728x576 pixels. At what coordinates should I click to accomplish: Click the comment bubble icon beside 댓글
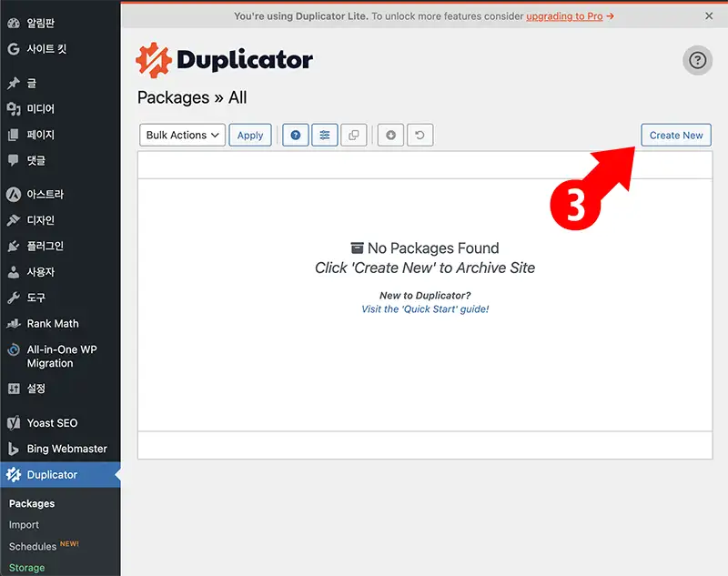click(x=14, y=160)
